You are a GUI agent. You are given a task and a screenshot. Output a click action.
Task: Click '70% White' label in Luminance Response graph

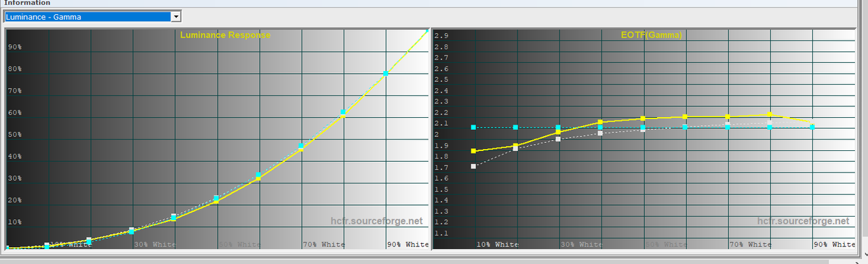pyautogui.click(x=324, y=244)
